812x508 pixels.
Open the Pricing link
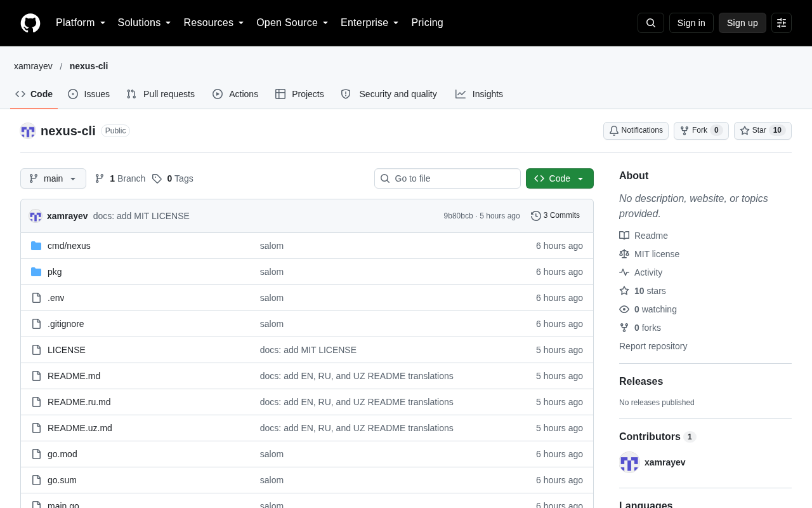427,23
